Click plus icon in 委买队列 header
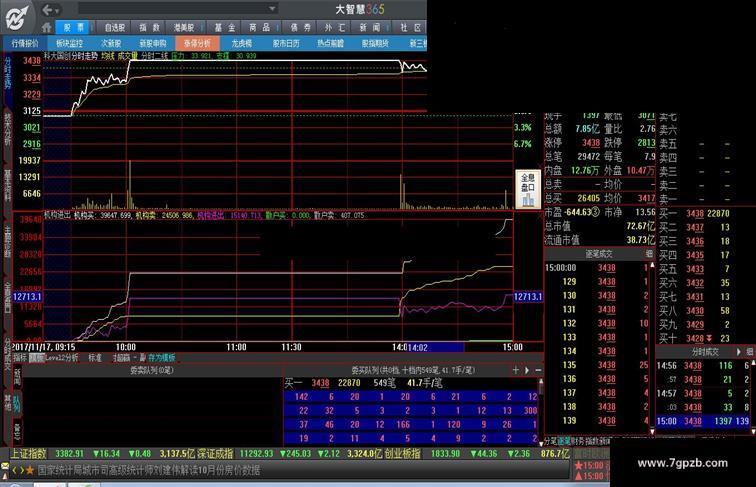 click(516, 370)
